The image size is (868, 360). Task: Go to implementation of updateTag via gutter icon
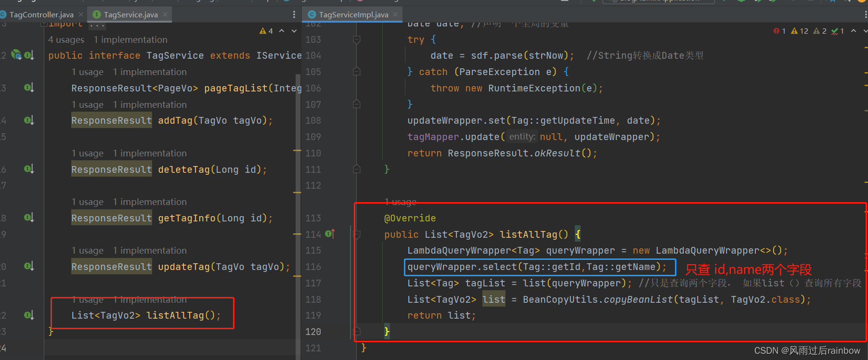29,266
